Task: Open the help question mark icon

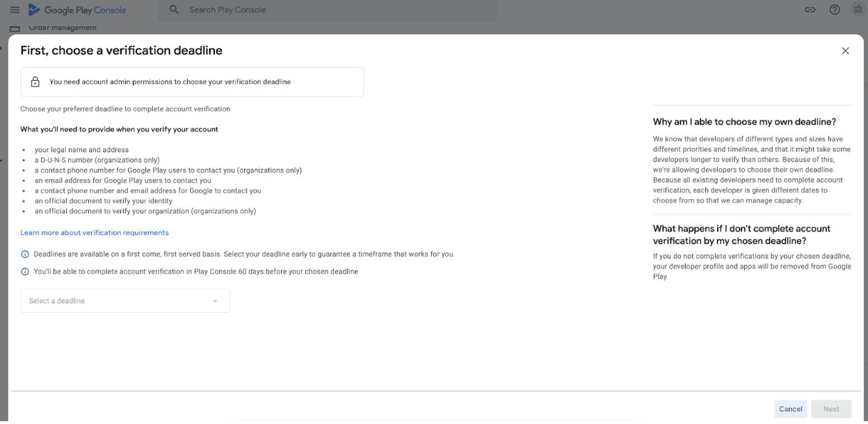Action: pyautogui.click(x=835, y=10)
